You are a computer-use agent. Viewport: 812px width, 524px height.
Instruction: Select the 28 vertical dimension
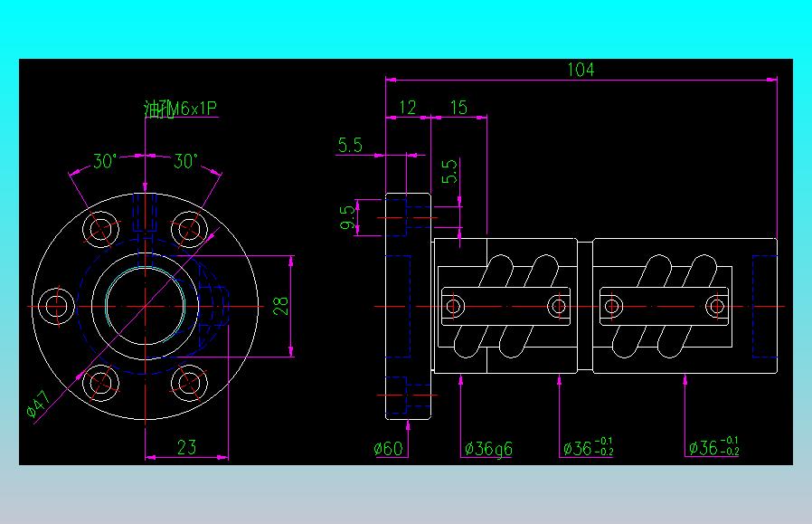coord(280,306)
